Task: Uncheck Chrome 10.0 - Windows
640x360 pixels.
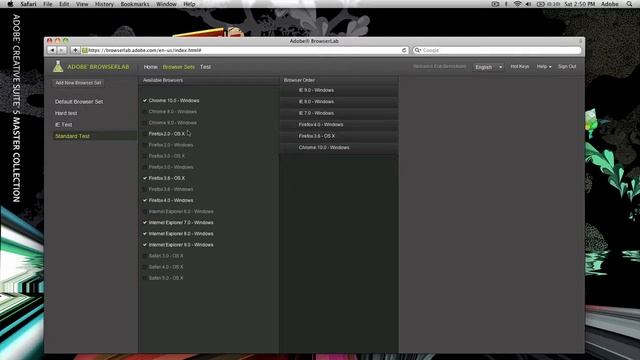Action: tap(145, 100)
